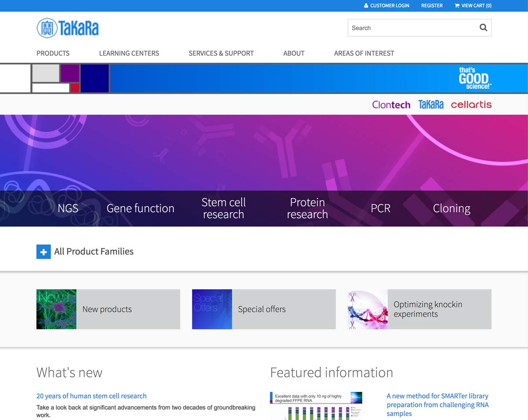Click the Special Offers thumbnail image

click(212, 309)
